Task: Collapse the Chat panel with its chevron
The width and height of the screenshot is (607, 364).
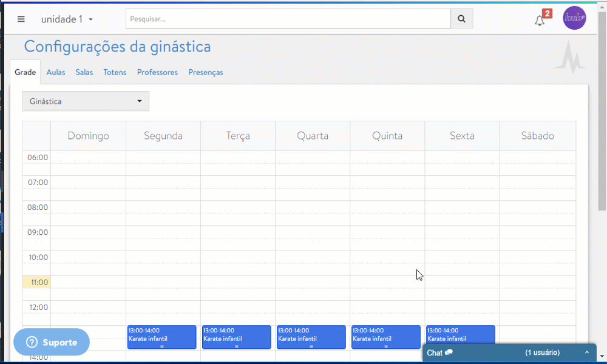Action: [x=586, y=352]
